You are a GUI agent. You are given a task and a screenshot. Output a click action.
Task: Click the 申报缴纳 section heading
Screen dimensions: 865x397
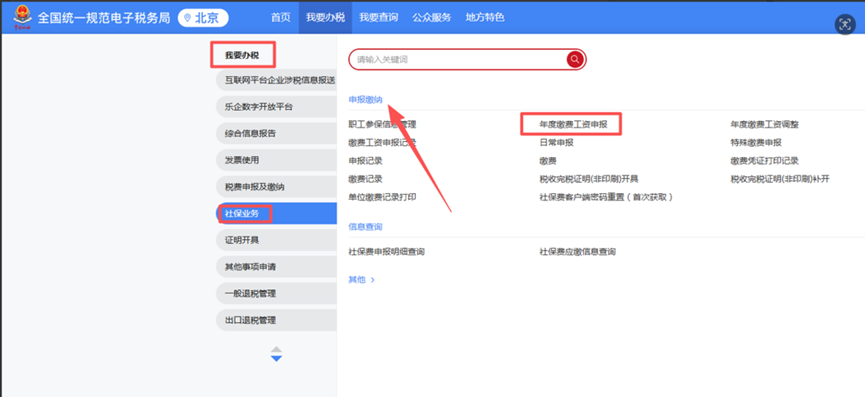[x=365, y=100]
